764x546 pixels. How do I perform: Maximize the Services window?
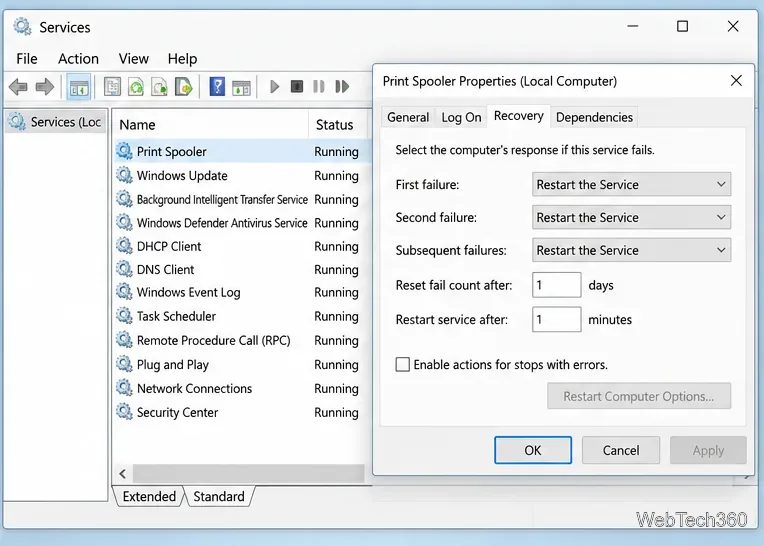(x=683, y=26)
